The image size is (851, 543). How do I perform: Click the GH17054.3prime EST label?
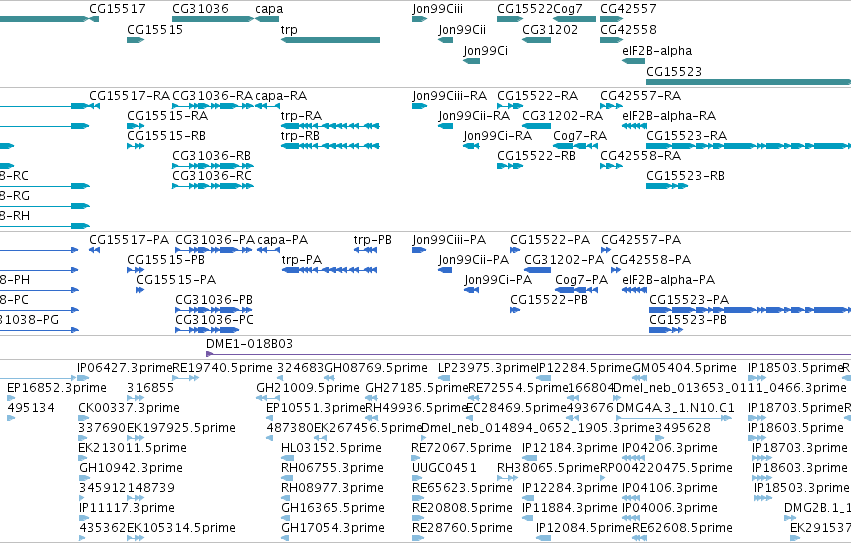click(333, 527)
